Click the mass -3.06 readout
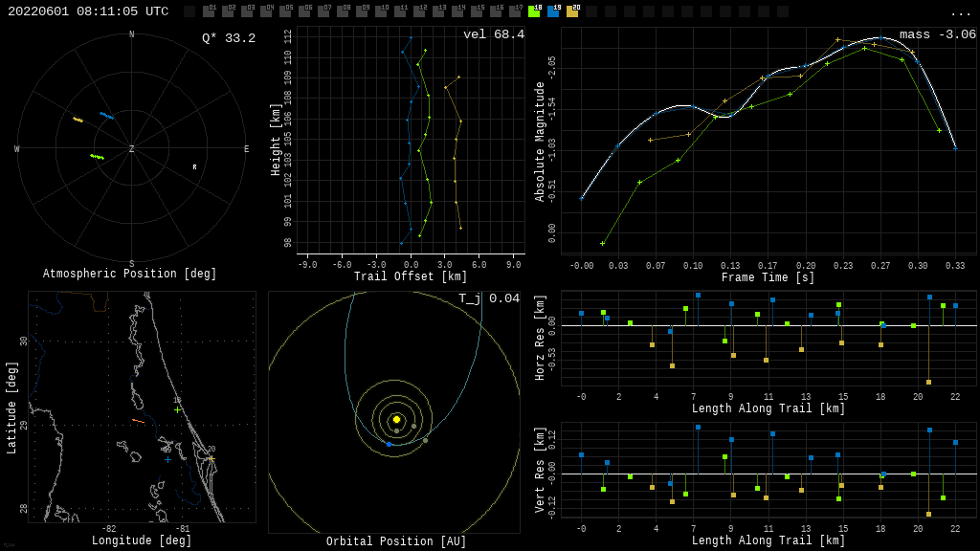980x551 pixels. point(937,34)
